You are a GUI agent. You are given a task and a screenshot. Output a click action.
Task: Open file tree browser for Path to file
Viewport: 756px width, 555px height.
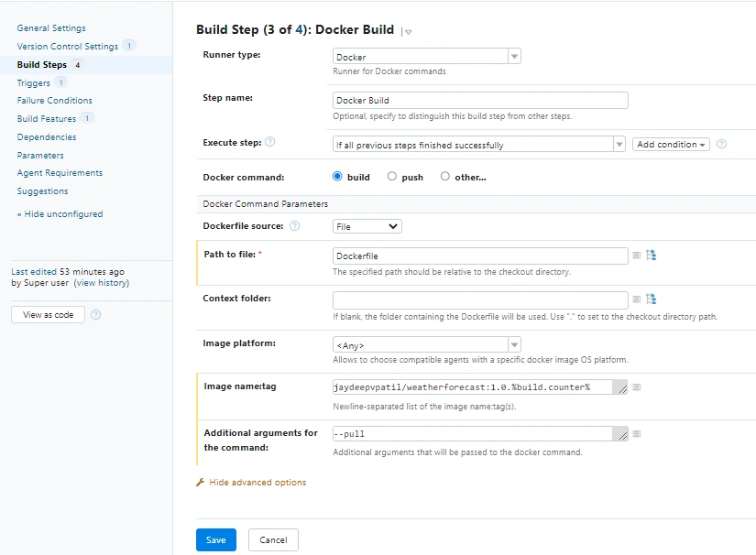(x=651, y=255)
